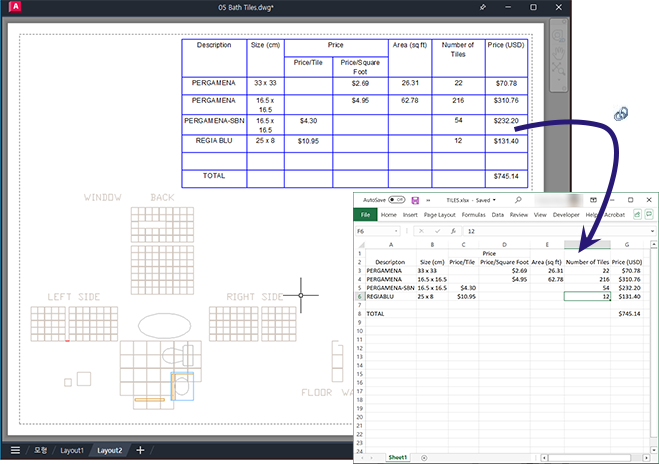Open the 2D steering wheel navigation tool

(559, 35)
